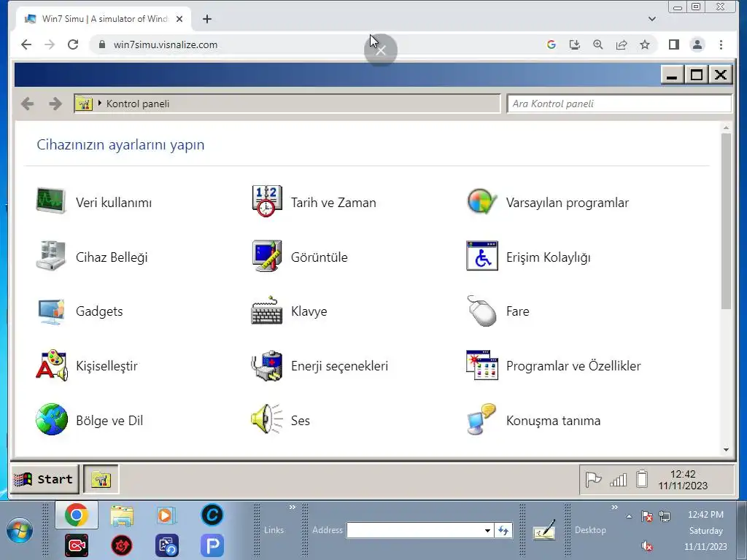Click the blue P app taskbar icon
Image resolution: width=747 pixels, height=560 pixels.
click(x=212, y=545)
